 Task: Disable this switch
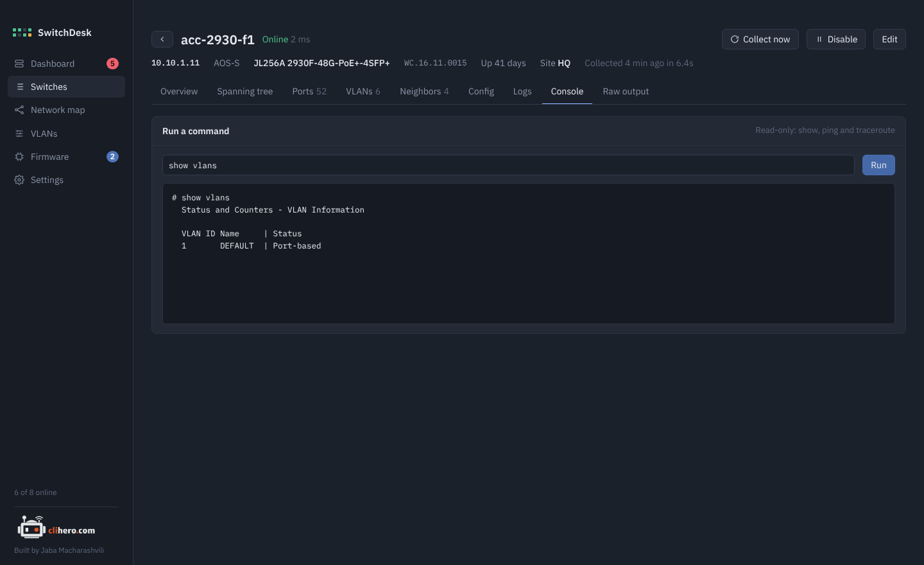pyautogui.click(x=836, y=39)
